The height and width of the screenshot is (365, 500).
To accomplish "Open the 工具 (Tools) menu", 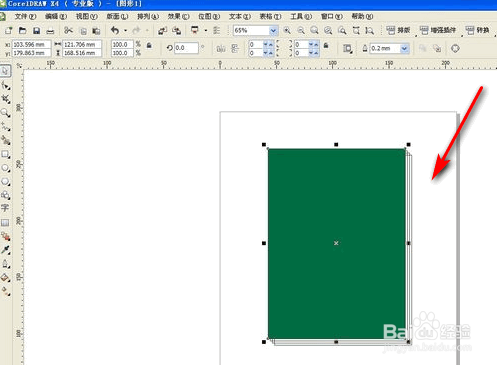I will 301,16.
